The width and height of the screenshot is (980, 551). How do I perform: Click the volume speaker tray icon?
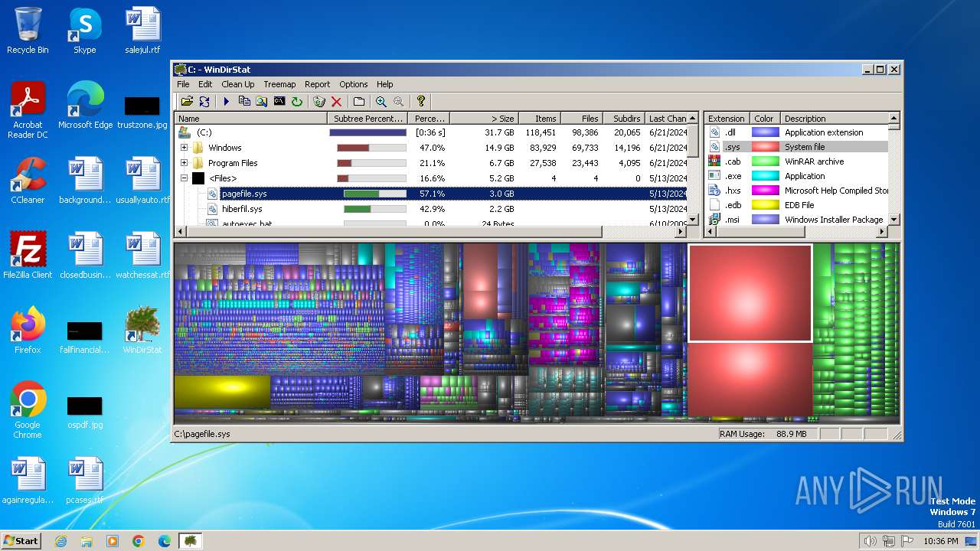[870, 541]
